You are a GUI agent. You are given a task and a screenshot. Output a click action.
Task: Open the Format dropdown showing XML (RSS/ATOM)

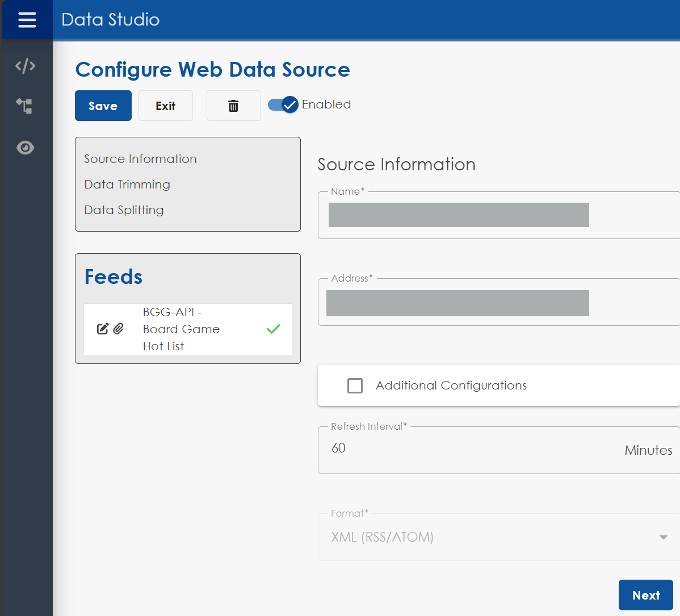662,536
